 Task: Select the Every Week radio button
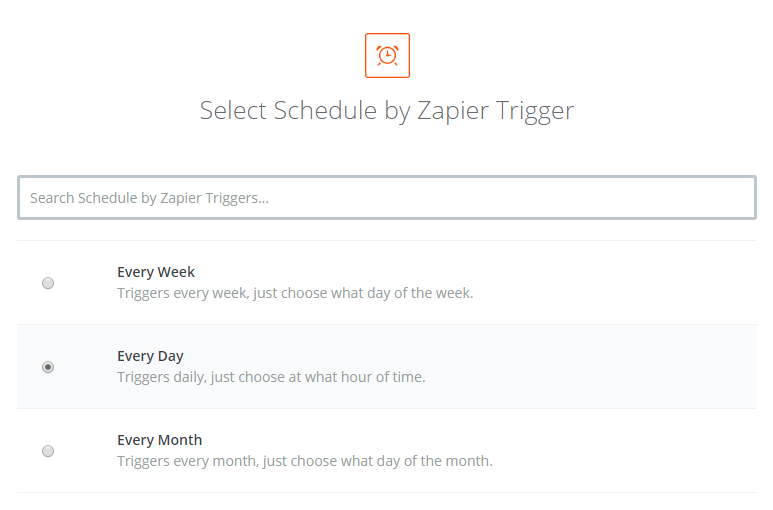(x=48, y=283)
